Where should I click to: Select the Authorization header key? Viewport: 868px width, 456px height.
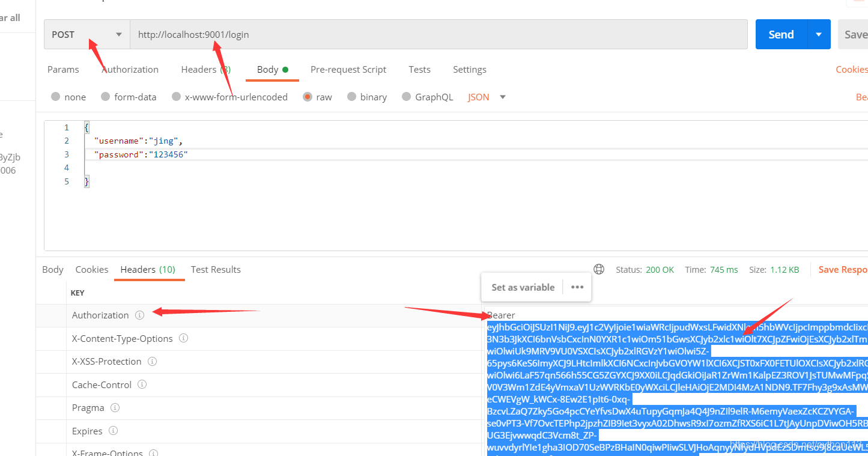(100, 315)
